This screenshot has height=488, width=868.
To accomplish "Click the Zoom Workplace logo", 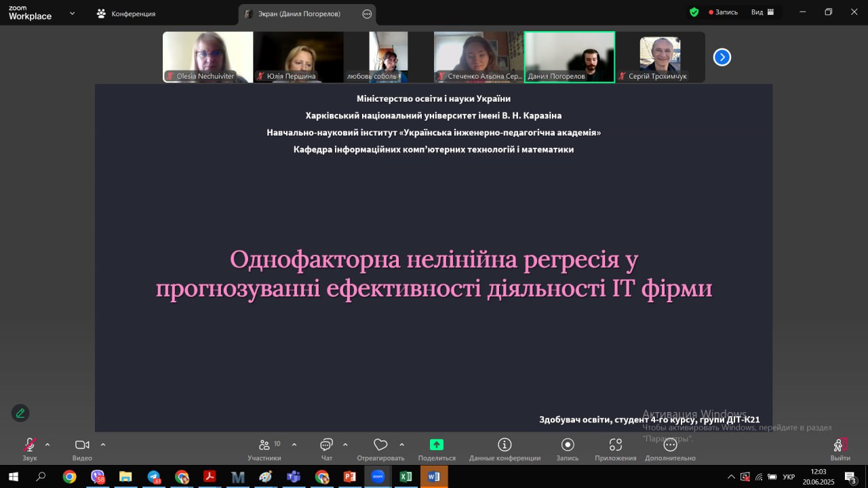I will click(x=30, y=13).
